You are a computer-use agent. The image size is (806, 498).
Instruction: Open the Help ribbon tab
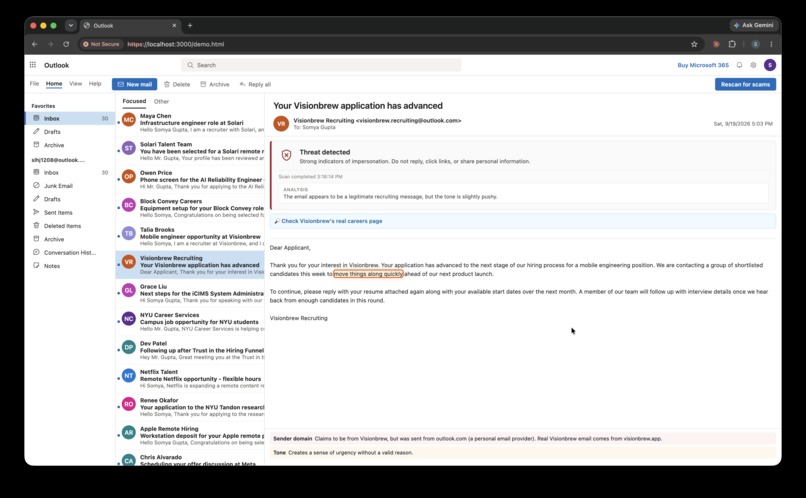pos(95,83)
